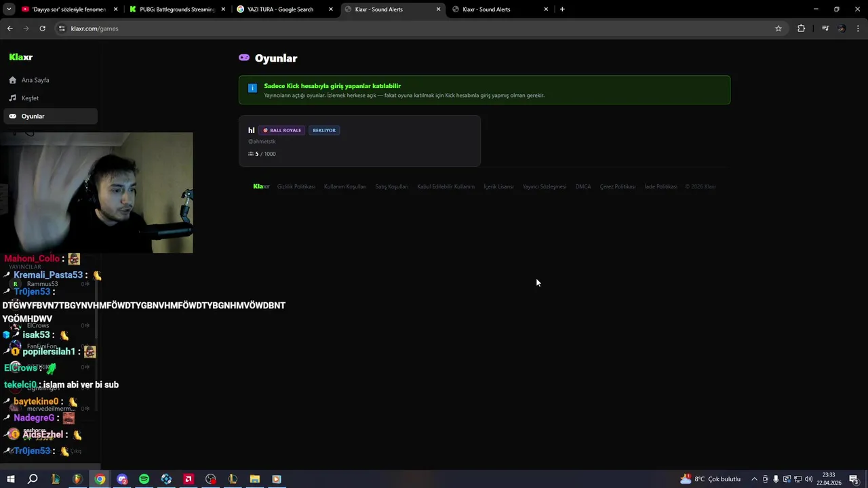This screenshot has height=488, width=868.
Task: Click the Klaxr logo in the footer
Action: 261,186
